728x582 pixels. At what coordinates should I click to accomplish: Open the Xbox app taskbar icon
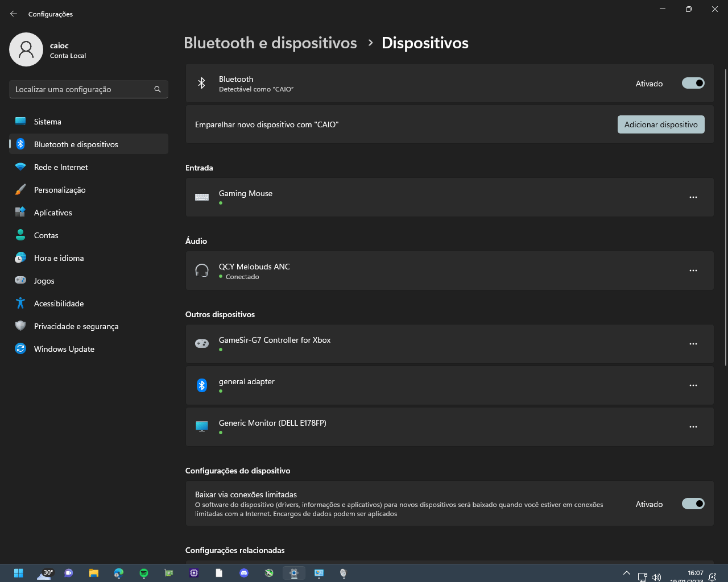tap(269, 573)
